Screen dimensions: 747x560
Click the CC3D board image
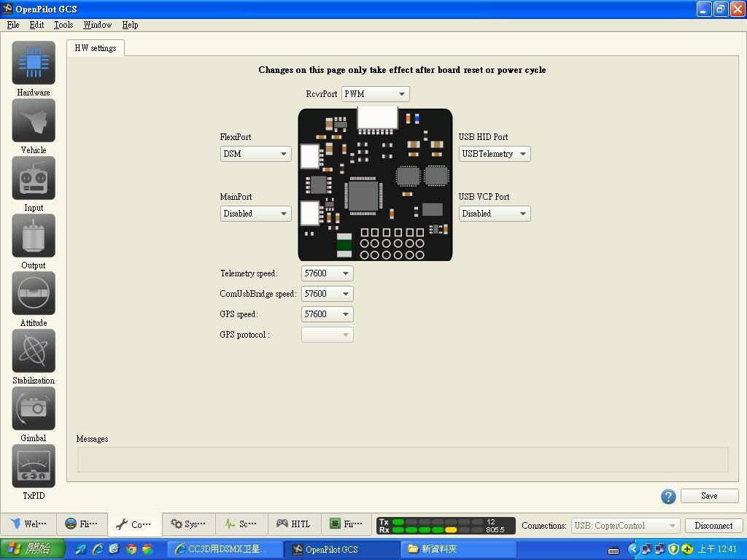point(375,184)
